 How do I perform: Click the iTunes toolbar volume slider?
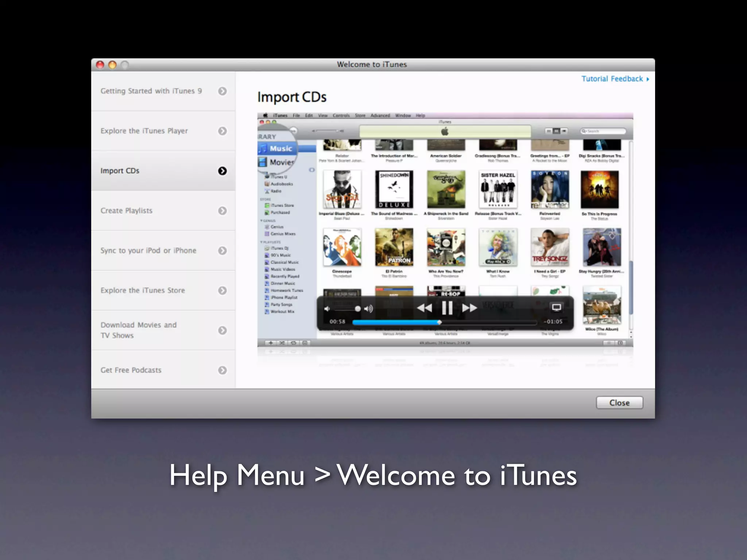(328, 131)
